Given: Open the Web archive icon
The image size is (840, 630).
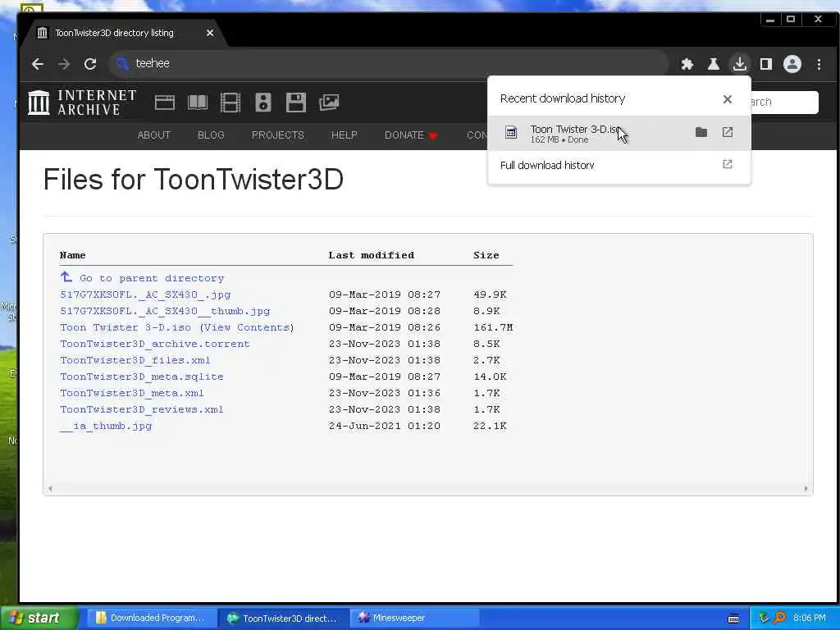Looking at the screenshot, I should [164, 103].
